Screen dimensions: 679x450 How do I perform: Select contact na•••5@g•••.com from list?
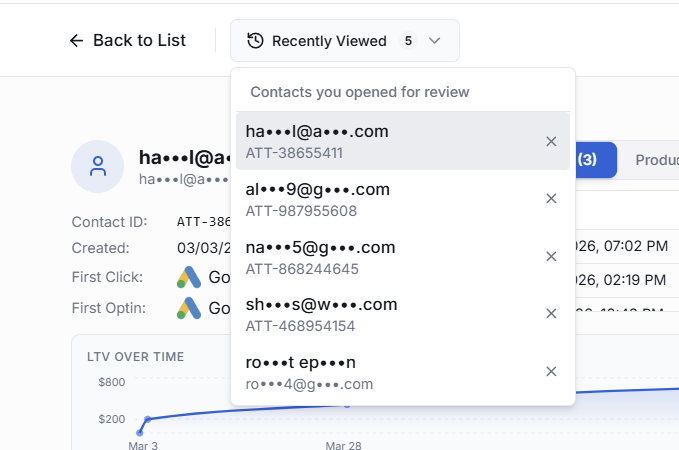tap(403, 256)
